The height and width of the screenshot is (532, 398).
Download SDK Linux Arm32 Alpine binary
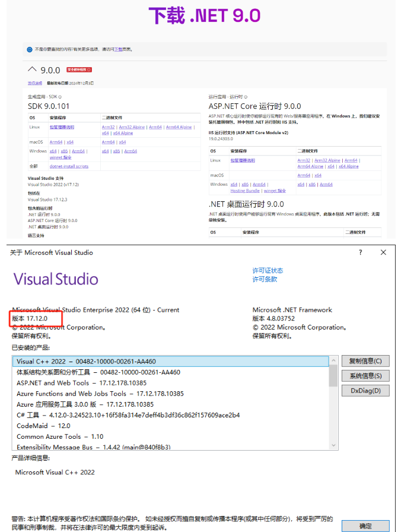tap(132, 127)
